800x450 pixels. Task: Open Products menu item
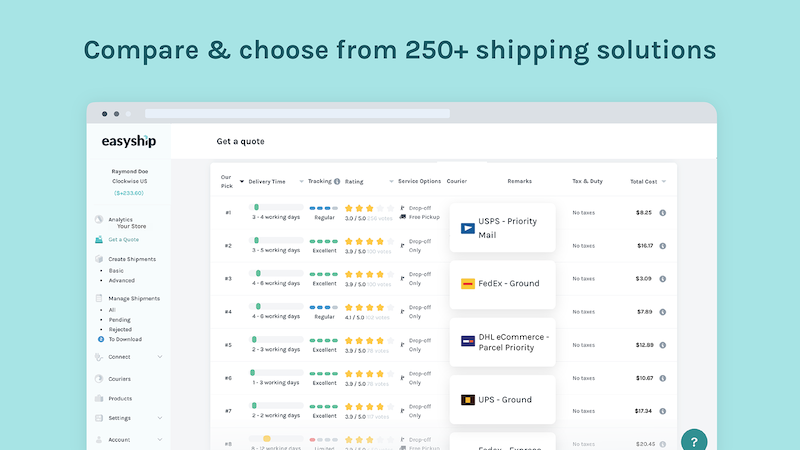pyautogui.click(x=120, y=398)
